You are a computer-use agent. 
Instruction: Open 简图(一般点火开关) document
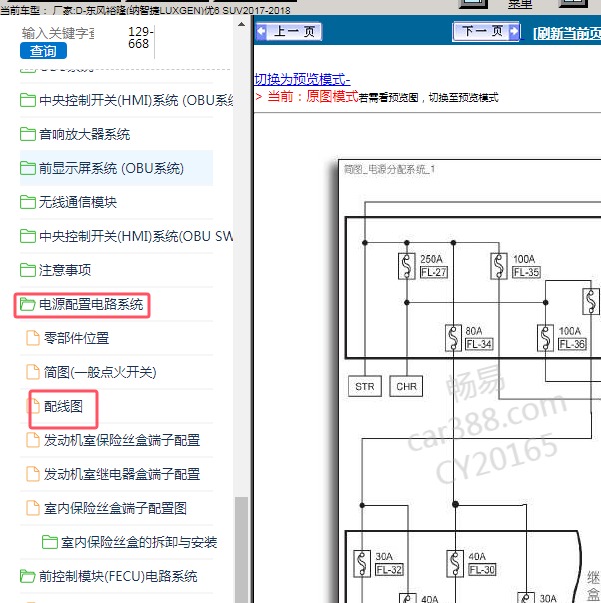click(x=91, y=372)
